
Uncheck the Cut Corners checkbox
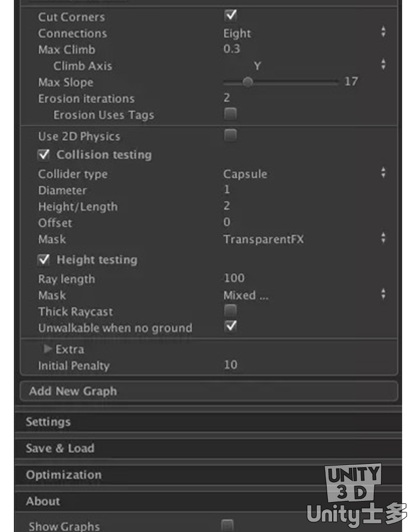[230, 16]
